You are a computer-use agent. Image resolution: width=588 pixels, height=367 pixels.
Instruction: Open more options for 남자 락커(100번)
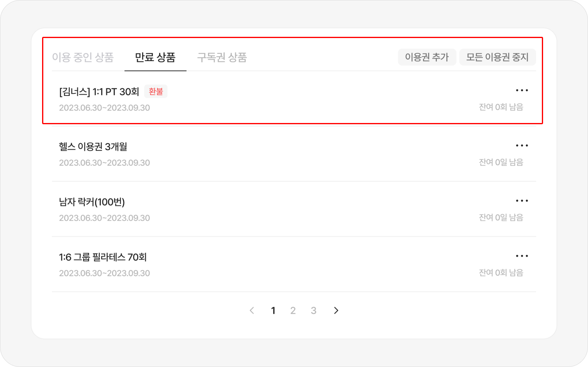(522, 201)
